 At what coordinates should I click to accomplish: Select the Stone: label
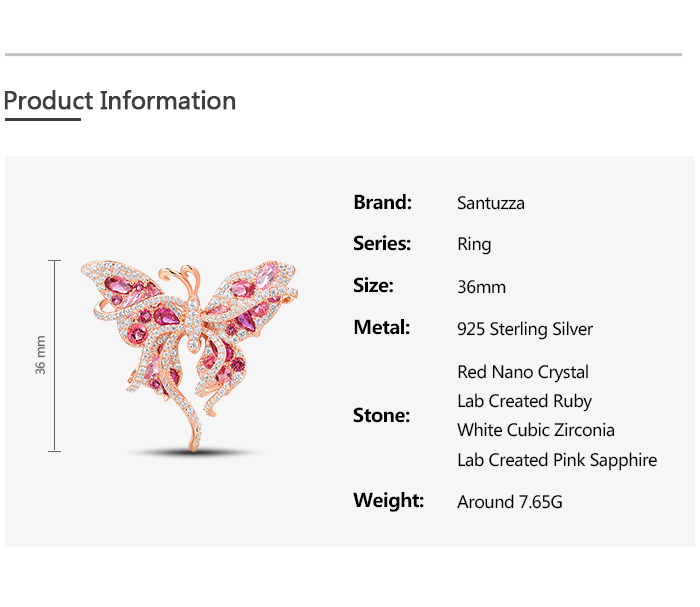pos(381,415)
